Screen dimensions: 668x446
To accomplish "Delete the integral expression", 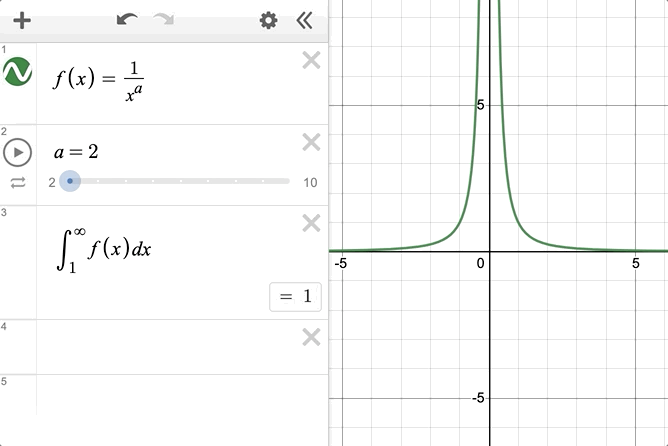I will click(x=311, y=223).
